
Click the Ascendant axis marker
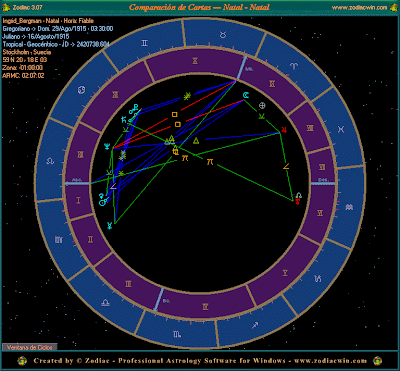pos(77,183)
